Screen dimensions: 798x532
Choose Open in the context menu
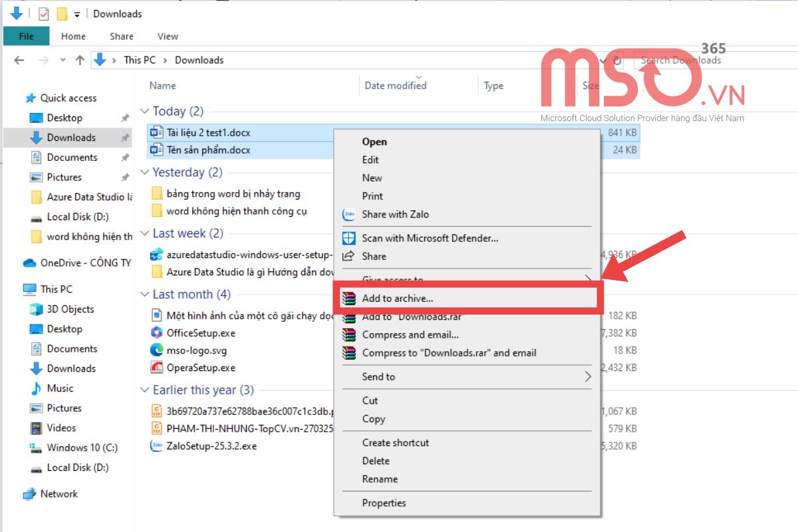[x=374, y=142]
